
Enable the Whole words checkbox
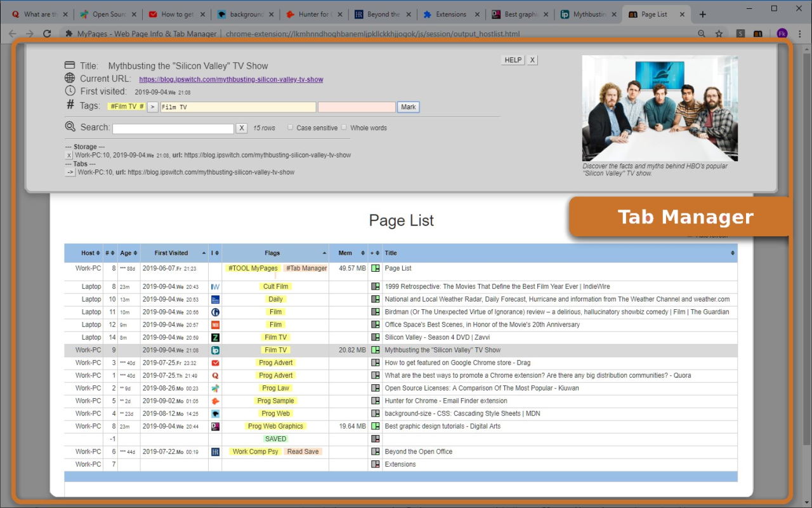tap(344, 127)
